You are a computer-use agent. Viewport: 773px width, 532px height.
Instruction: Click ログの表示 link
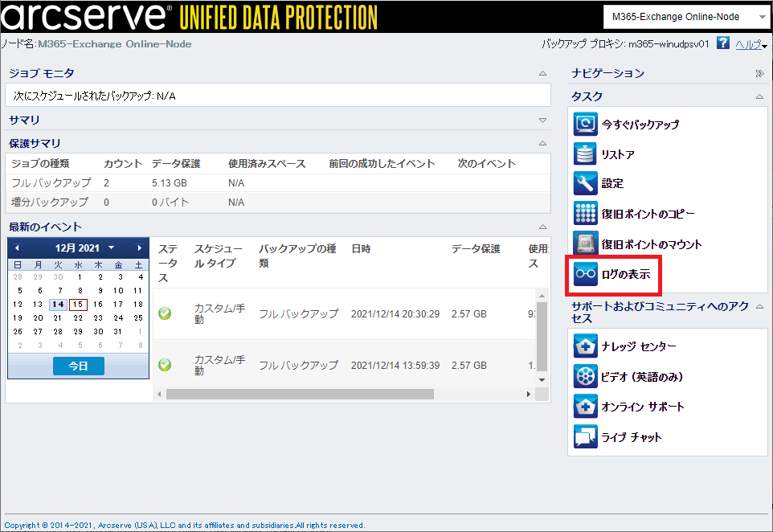coord(626,274)
